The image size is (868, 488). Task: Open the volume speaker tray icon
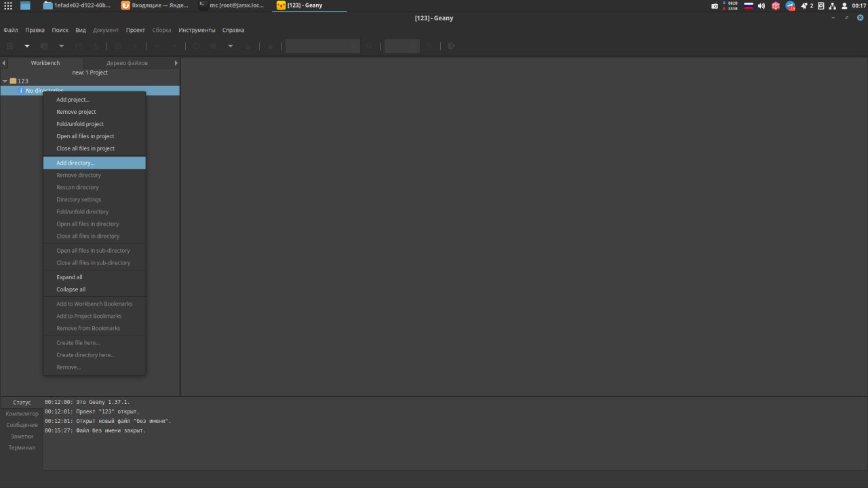pyautogui.click(x=762, y=5)
